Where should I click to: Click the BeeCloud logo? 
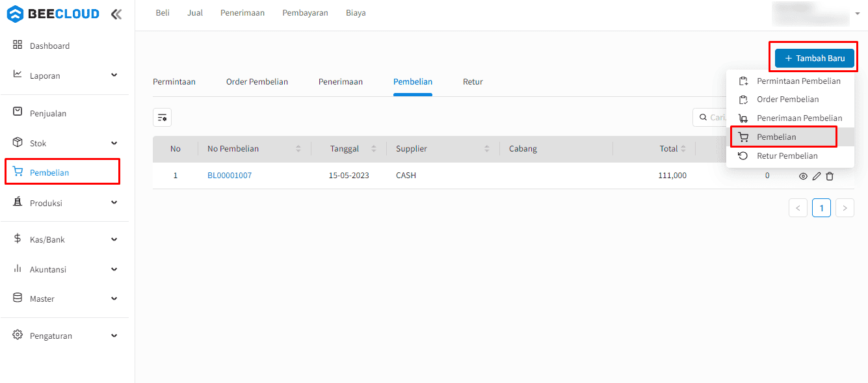[x=53, y=14]
